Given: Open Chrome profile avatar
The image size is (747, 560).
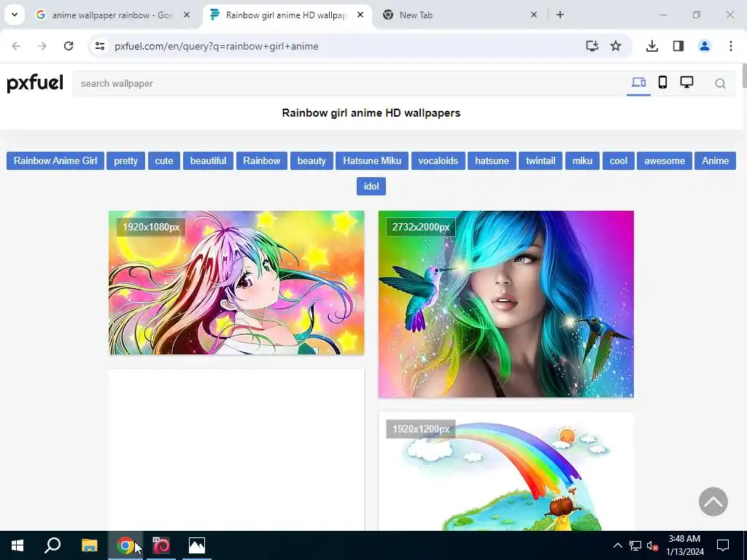Looking at the screenshot, I should pyautogui.click(x=704, y=46).
